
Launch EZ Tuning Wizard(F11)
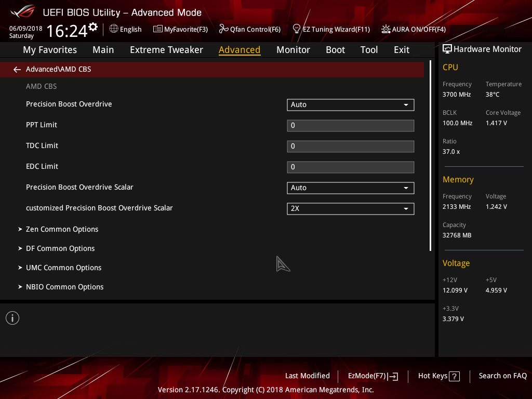click(331, 29)
